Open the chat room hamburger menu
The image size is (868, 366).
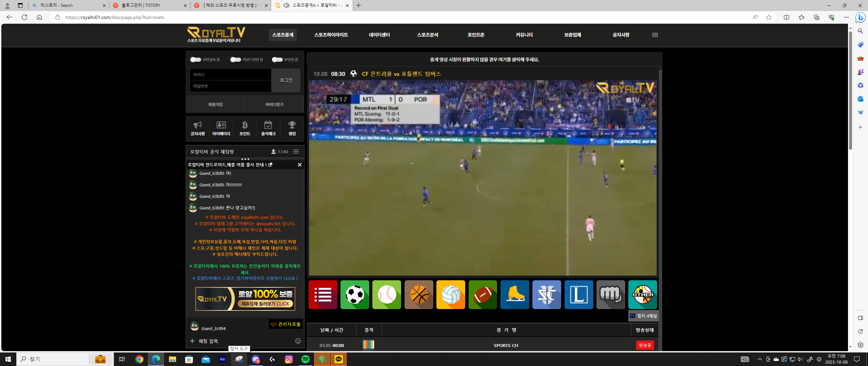(296, 151)
